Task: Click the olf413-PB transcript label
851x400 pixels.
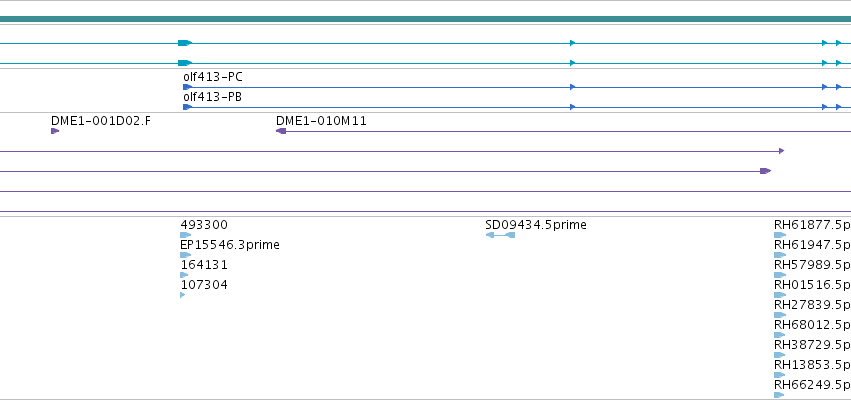Action: pos(213,97)
